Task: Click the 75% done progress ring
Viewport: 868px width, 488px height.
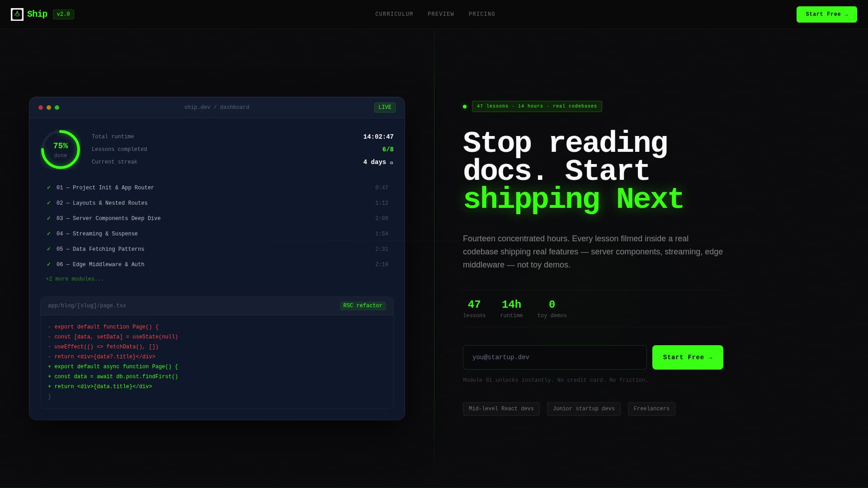Action: pyautogui.click(x=61, y=150)
